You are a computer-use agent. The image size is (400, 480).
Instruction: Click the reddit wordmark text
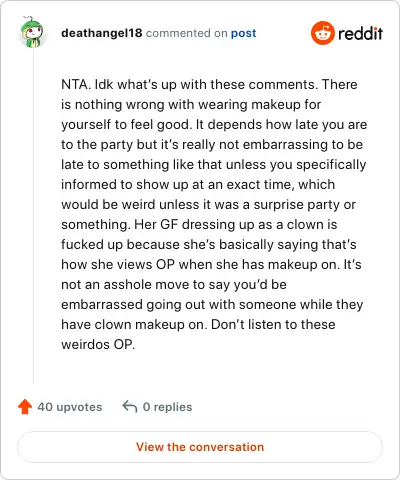point(360,33)
